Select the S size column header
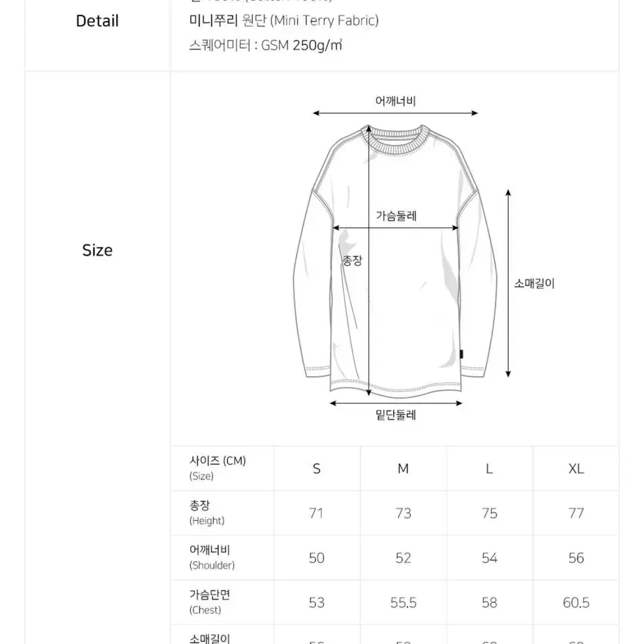 click(x=317, y=469)
